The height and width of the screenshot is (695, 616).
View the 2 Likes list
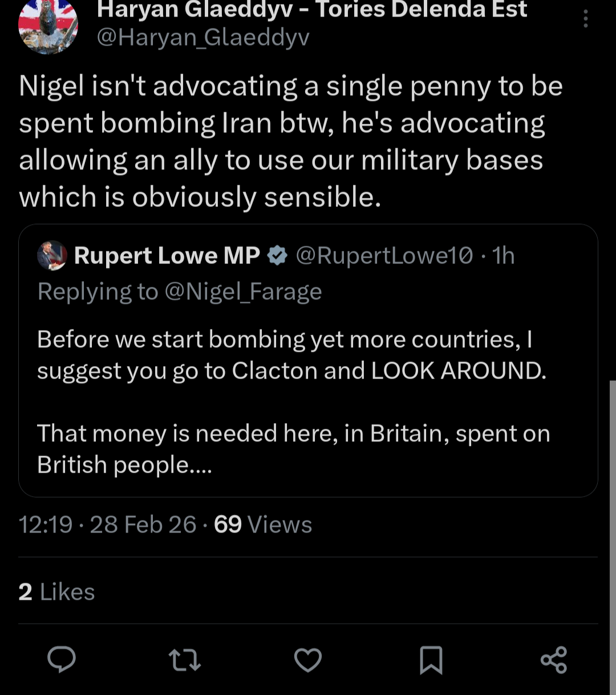[x=56, y=592]
